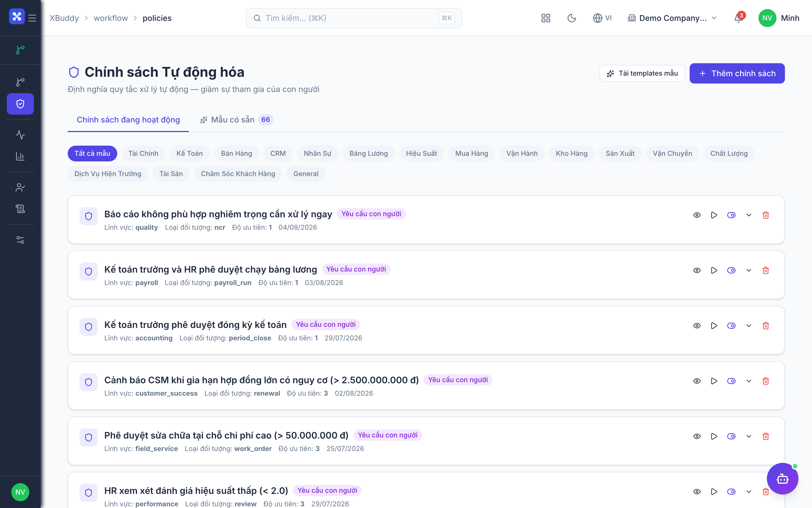The image size is (812, 508).
Task: Click the XBuddy logo icon
Action: [17, 16]
